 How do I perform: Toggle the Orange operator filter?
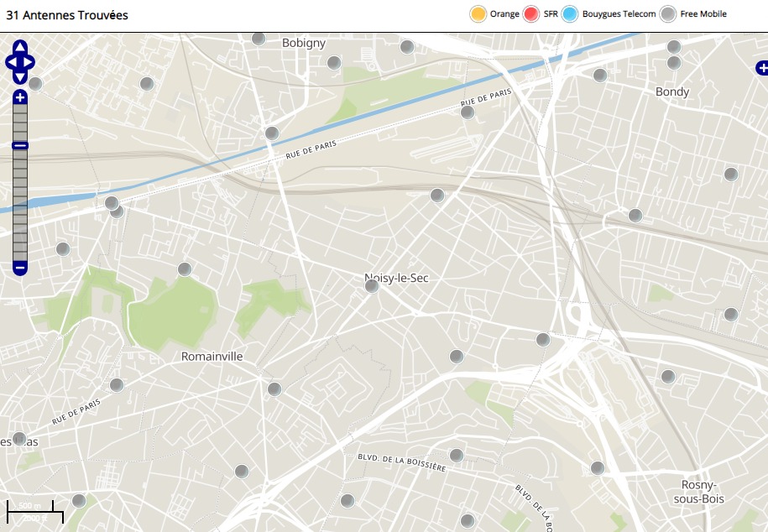[x=478, y=14]
